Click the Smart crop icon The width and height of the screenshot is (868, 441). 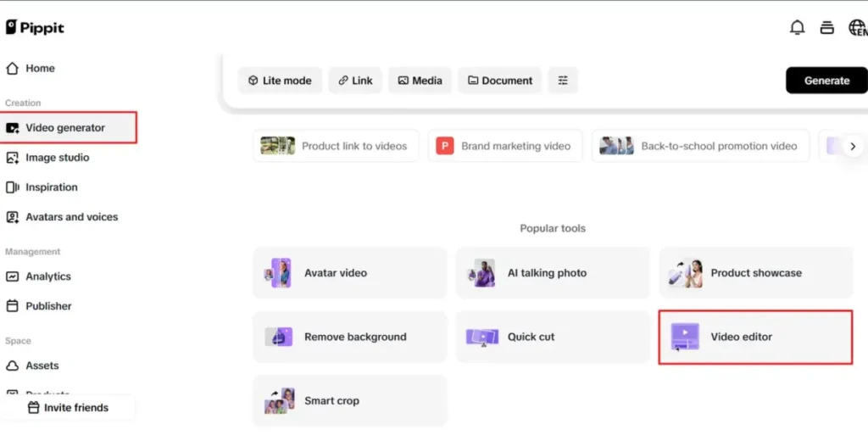pyautogui.click(x=279, y=400)
